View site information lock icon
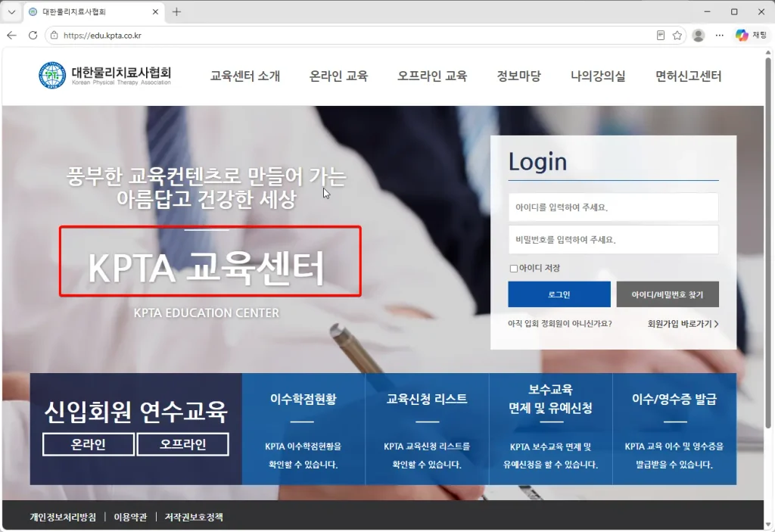Screen dimensions: 775x532 [54, 36]
